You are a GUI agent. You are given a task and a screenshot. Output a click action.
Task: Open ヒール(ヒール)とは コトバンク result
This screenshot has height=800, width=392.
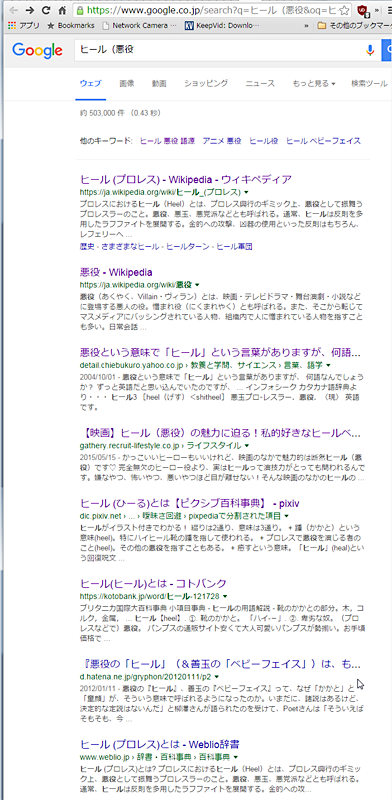pos(153,584)
